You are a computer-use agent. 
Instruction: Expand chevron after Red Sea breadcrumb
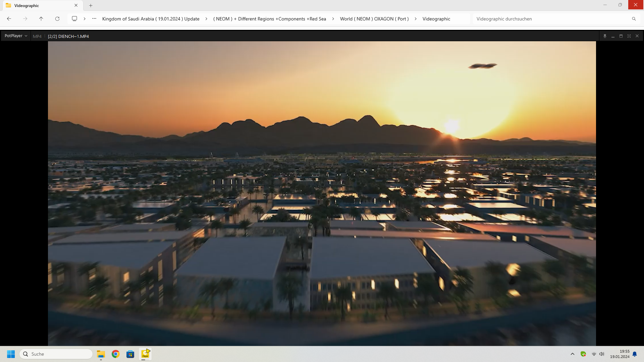(x=333, y=19)
